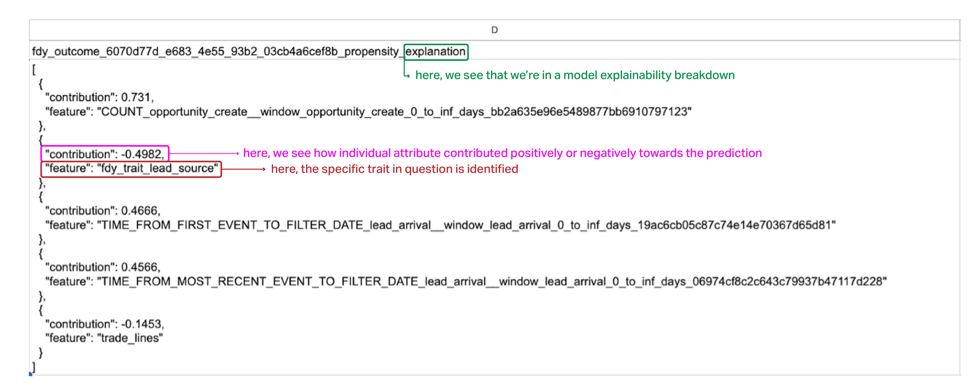The image size is (980, 391).
Task: Click the green-boxed word explanation
Action: pyautogui.click(x=436, y=52)
